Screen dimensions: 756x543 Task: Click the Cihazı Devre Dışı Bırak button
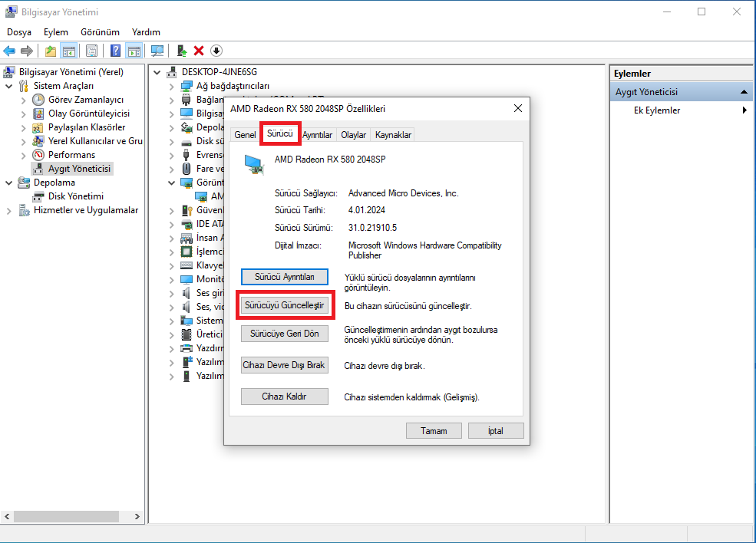pyautogui.click(x=285, y=365)
